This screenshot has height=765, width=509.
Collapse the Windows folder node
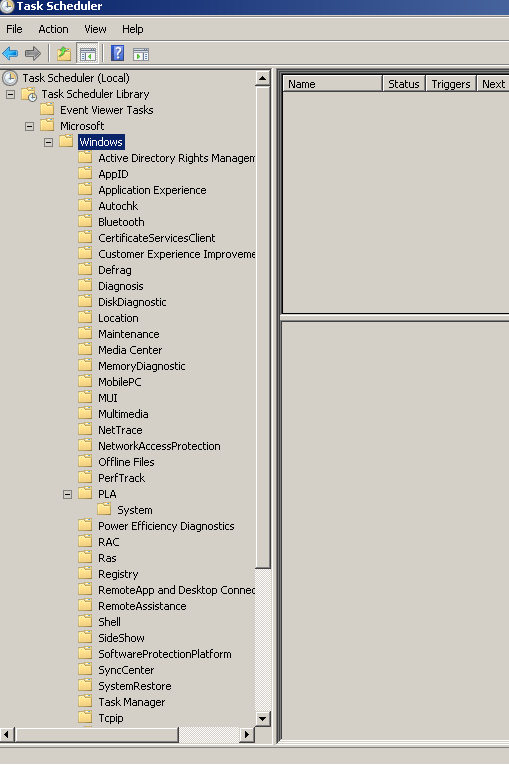click(x=48, y=142)
